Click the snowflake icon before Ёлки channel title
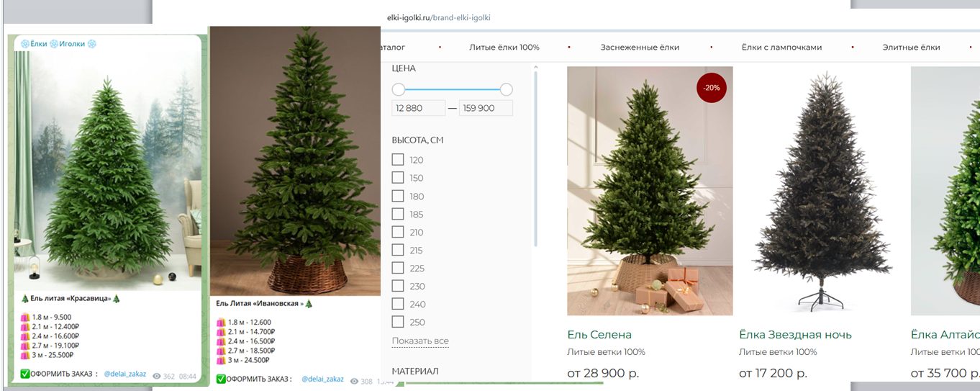Image resolution: width=980 pixels, height=391 pixels. (24, 44)
